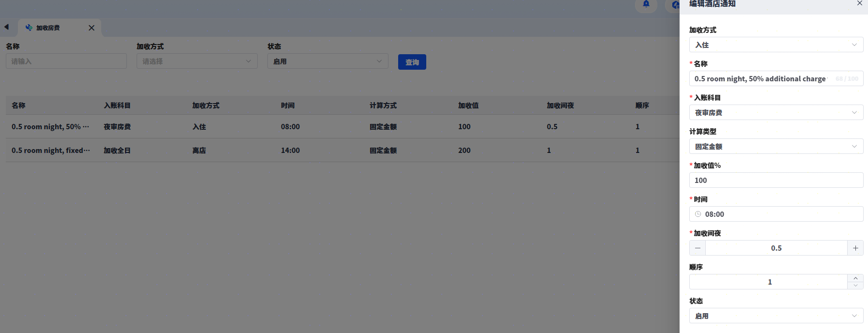This screenshot has width=868, height=333.
Task: Increase 顺序 value with the up arrow
Action: (x=855, y=278)
